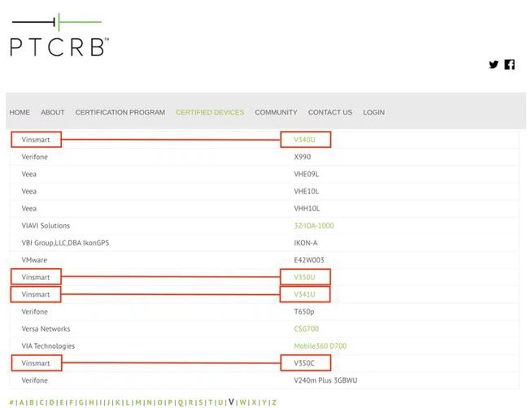
Task: Click the T650p model cell
Action: point(304,312)
